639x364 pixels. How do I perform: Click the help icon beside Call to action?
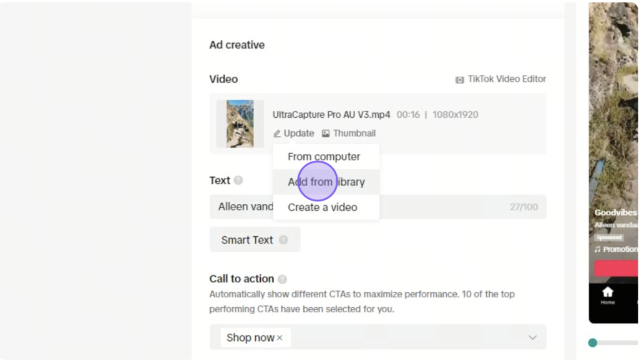(282, 279)
